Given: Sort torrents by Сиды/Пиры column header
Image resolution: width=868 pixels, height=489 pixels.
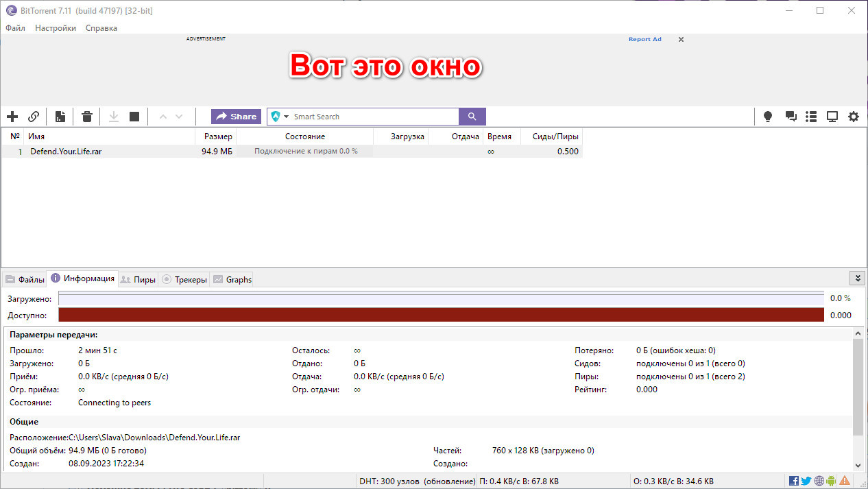Looking at the screenshot, I should pyautogui.click(x=552, y=136).
